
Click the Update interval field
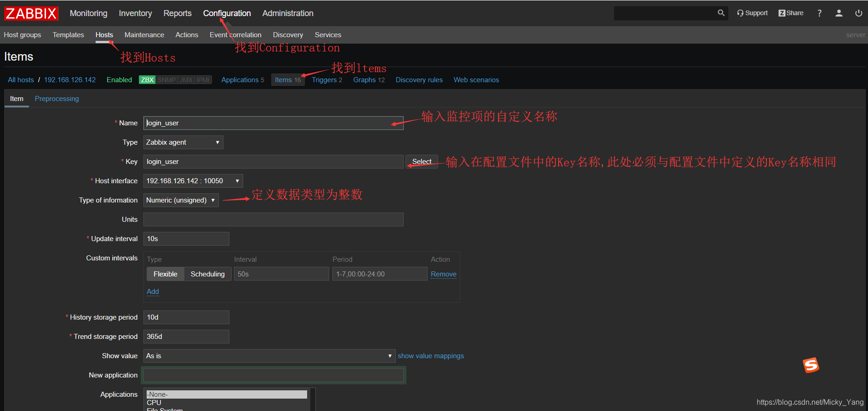pyautogui.click(x=186, y=239)
